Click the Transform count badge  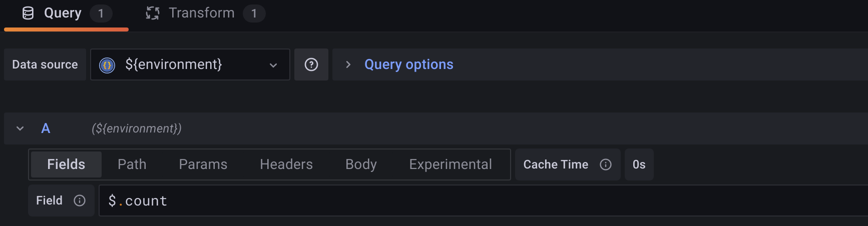[x=254, y=13]
